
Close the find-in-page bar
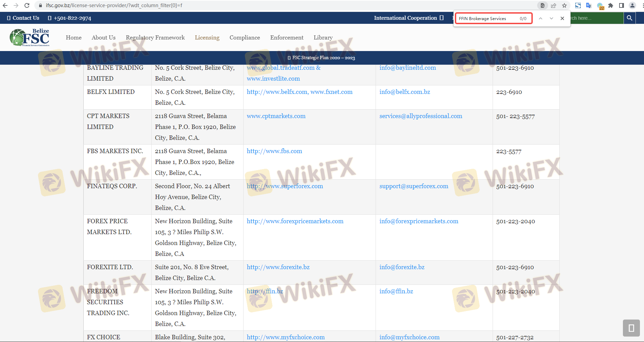tap(562, 18)
